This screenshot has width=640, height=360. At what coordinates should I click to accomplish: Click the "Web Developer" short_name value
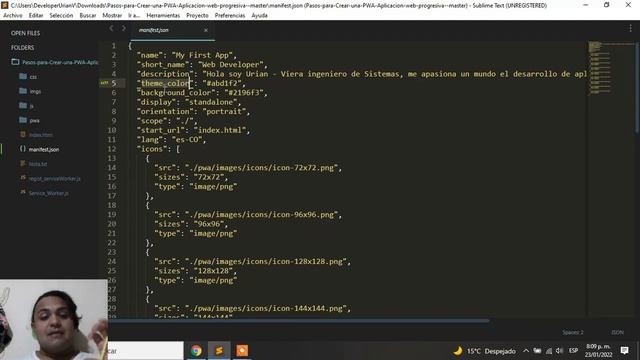[231, 64]
